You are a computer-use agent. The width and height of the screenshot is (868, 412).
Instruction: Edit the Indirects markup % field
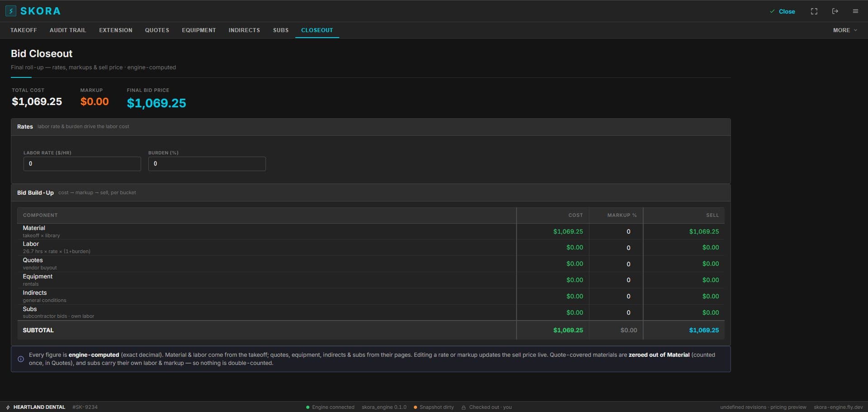[x=616, y=297]
